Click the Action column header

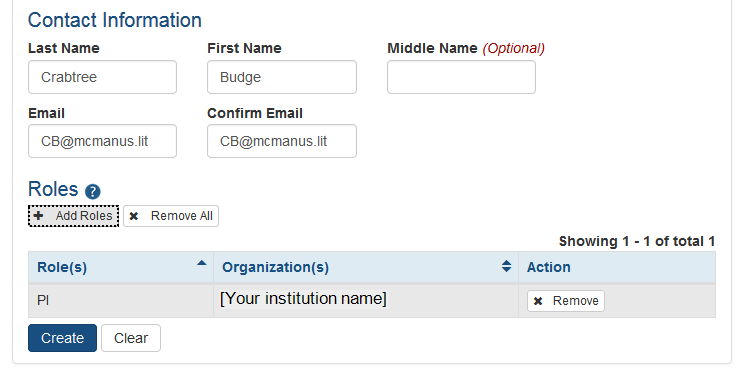coord(617,267)
